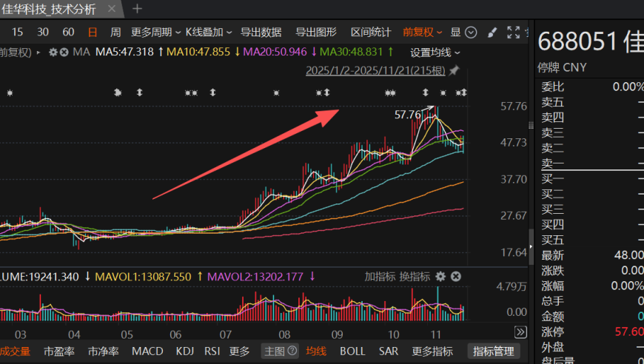This screenshot has width=644, height=364.
Task: Open MA indicator settings gear
Action: [x=53, y=52]
